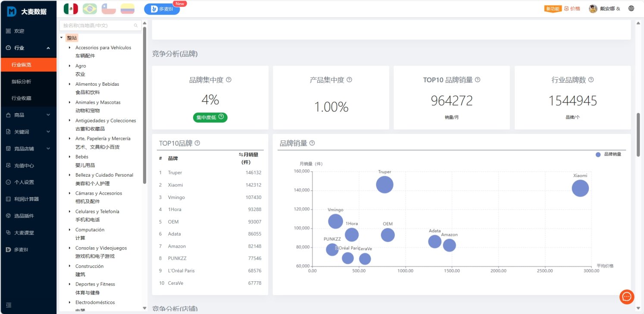This screenshot has width=644, height=314.
Task: Open the 价格 pricing link
Action: [x=572, y=9]
